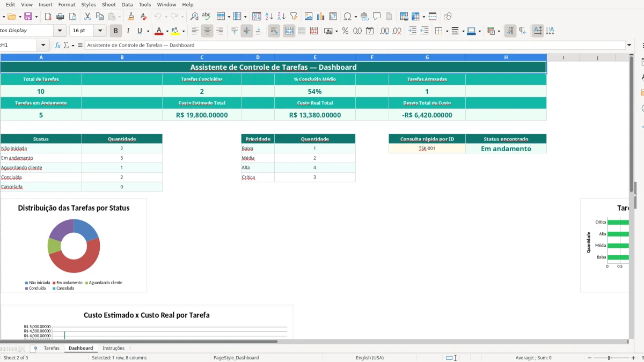Select the TSK-001 lookup cell
The height and width of the screenshot is (362, 644).
427,149
